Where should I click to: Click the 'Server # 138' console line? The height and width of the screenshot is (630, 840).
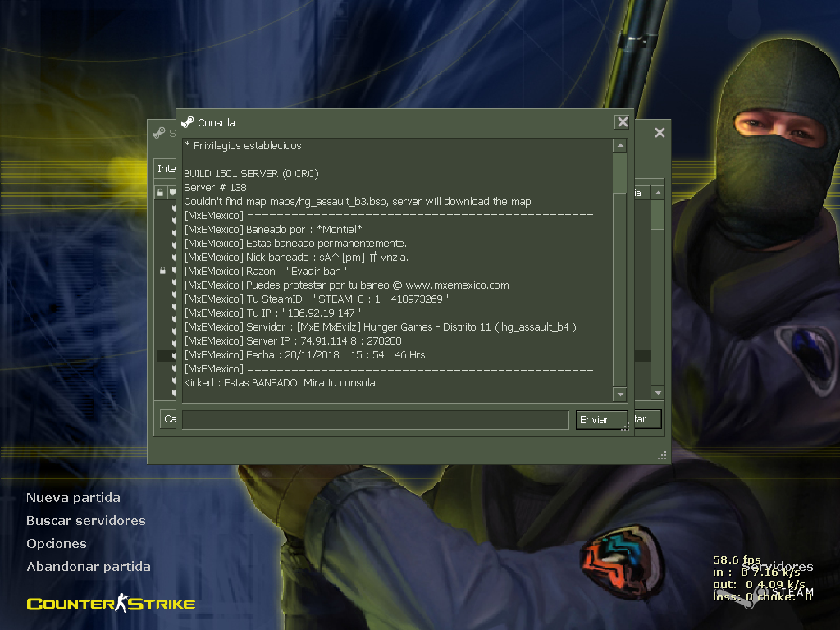(216, 188)
